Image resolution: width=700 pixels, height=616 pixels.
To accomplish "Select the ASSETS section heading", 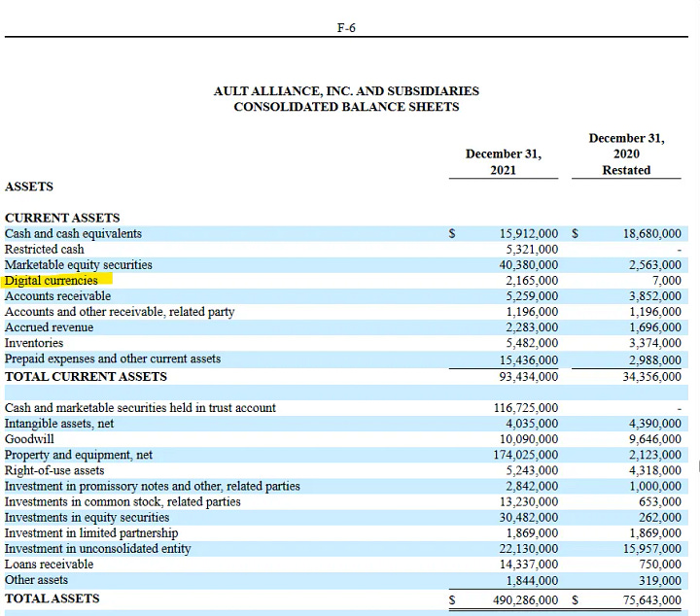I will 29,187.
